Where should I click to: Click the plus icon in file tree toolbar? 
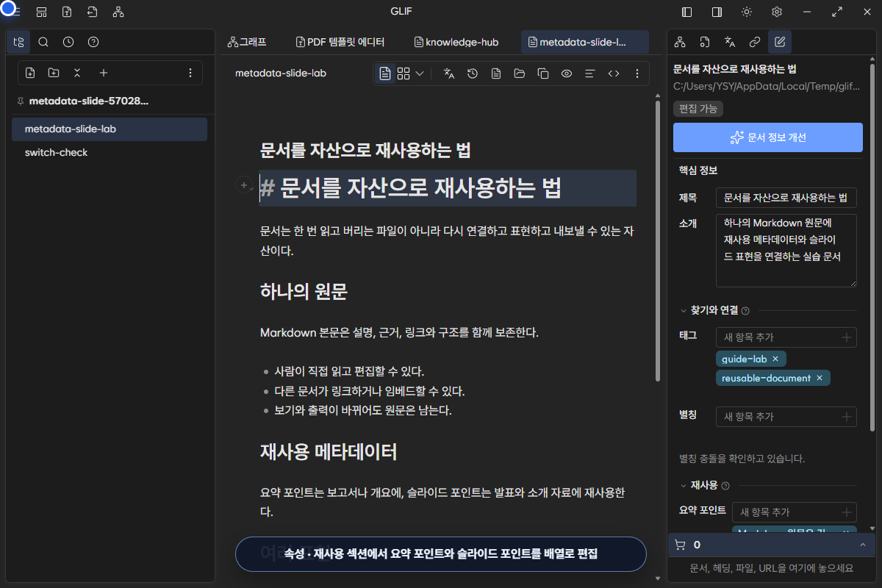[104, 73]
